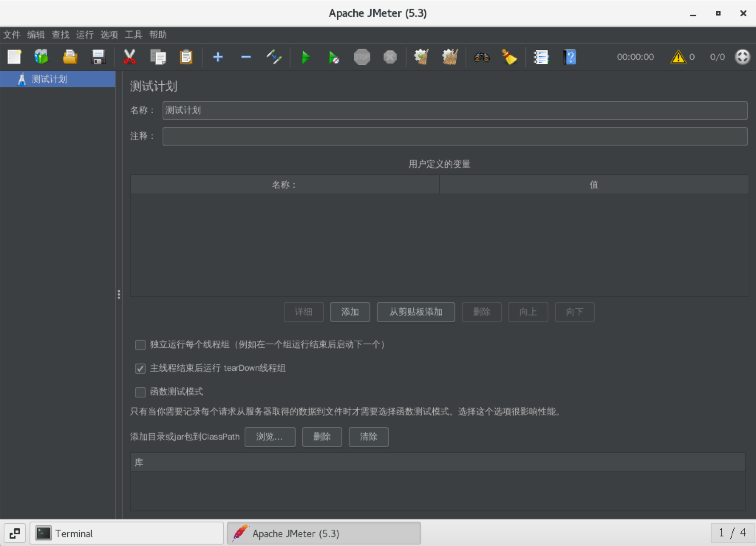Click the 值 column header

pyautogui.click(x=594, y=185)
